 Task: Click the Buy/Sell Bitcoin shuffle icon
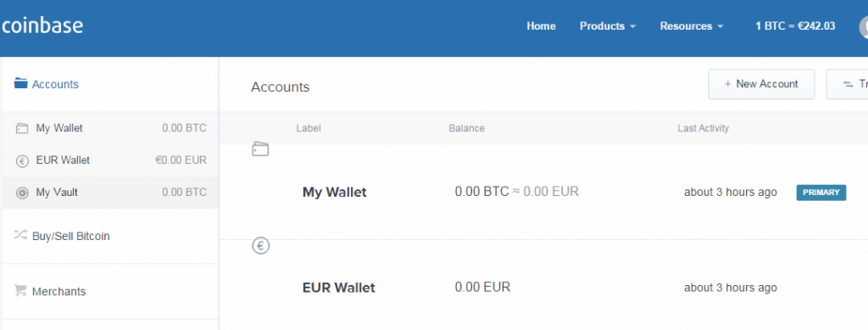[20, 235]
